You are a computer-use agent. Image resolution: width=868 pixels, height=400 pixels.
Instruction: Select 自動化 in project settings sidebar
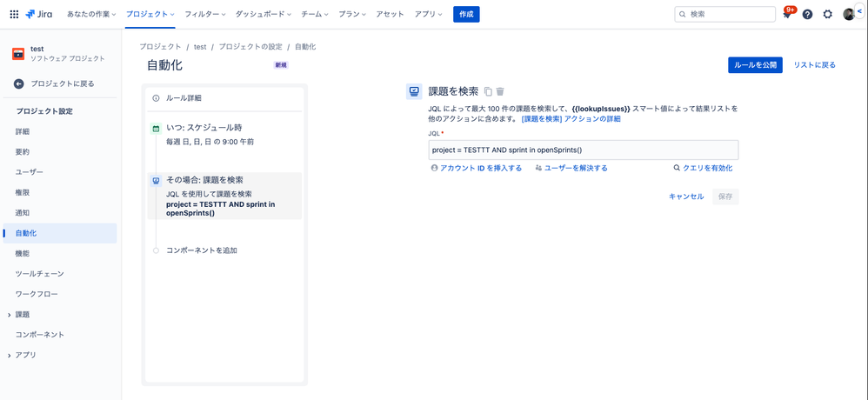pyautogui.click(x=60, y=233)
